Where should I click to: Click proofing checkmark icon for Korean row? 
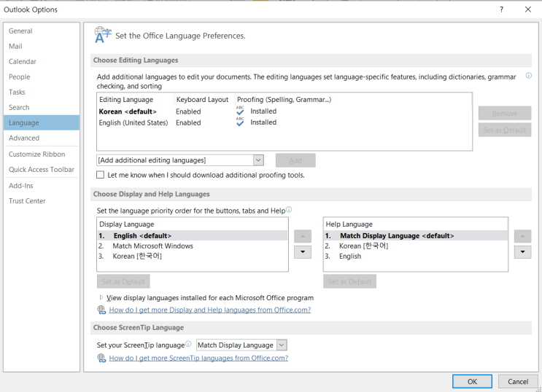tap(240, 111)
